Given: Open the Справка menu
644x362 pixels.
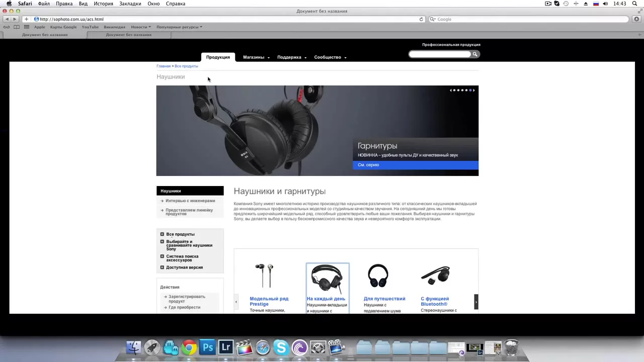Looking at the screenshot, I should (x=176, y=4).
